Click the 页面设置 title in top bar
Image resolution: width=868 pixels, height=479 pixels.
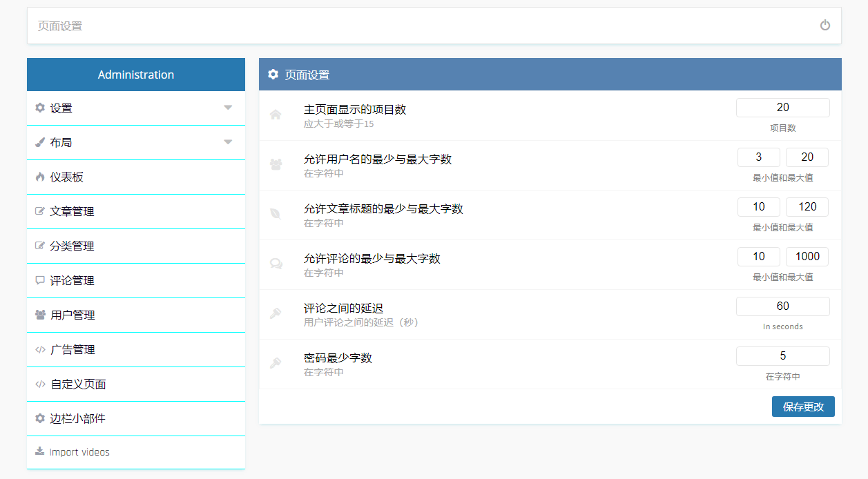point(60,26)
